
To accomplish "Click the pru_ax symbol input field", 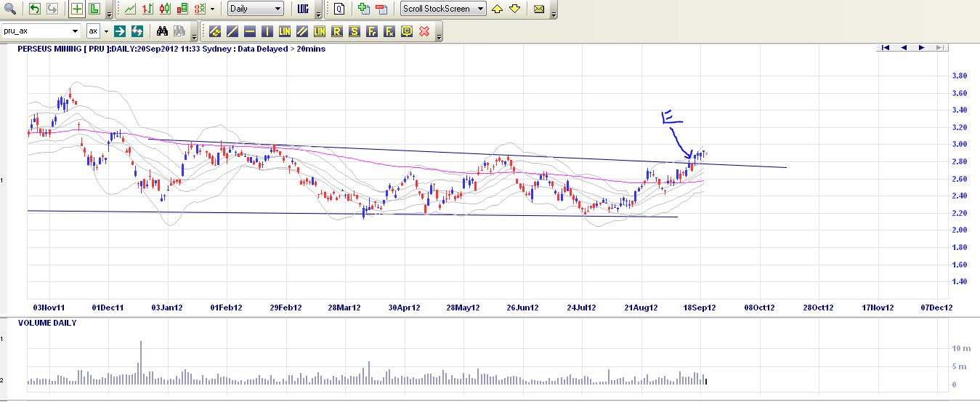I will [x=35, y=31].
